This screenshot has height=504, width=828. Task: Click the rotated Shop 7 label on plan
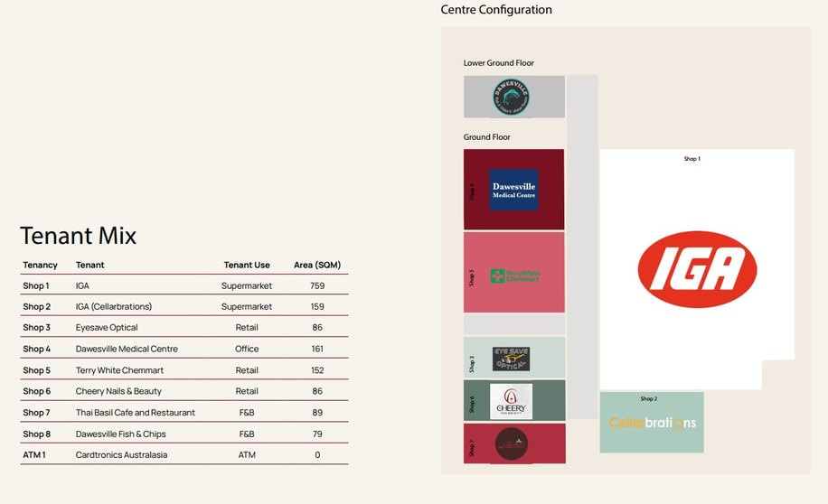click(472, 448)
